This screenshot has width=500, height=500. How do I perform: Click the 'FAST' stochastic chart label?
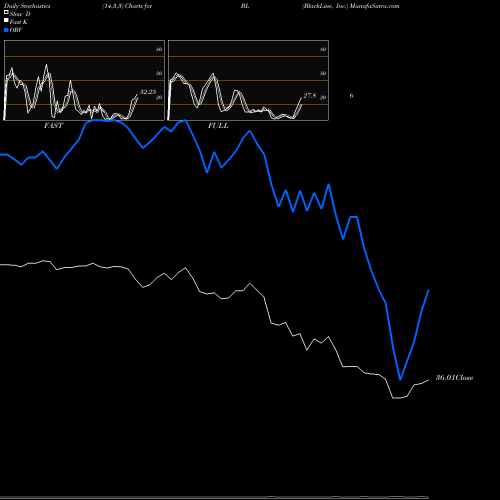[x=53, y=126]
